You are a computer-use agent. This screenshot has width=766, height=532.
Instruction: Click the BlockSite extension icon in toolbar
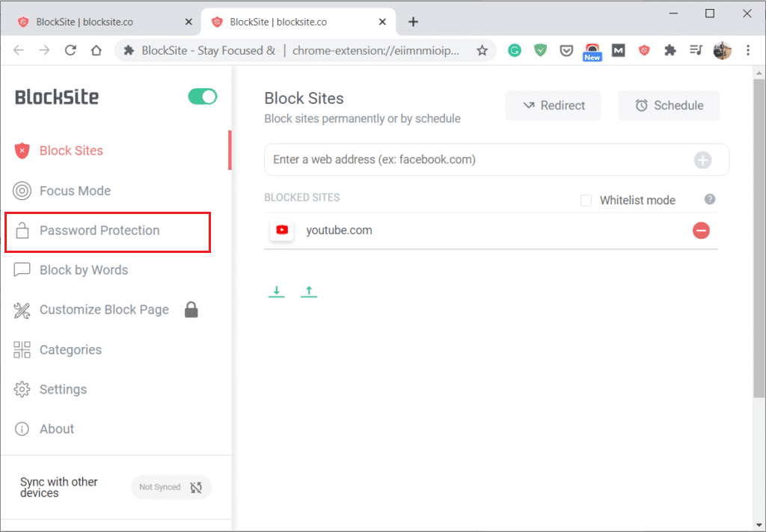click(644, 50)
